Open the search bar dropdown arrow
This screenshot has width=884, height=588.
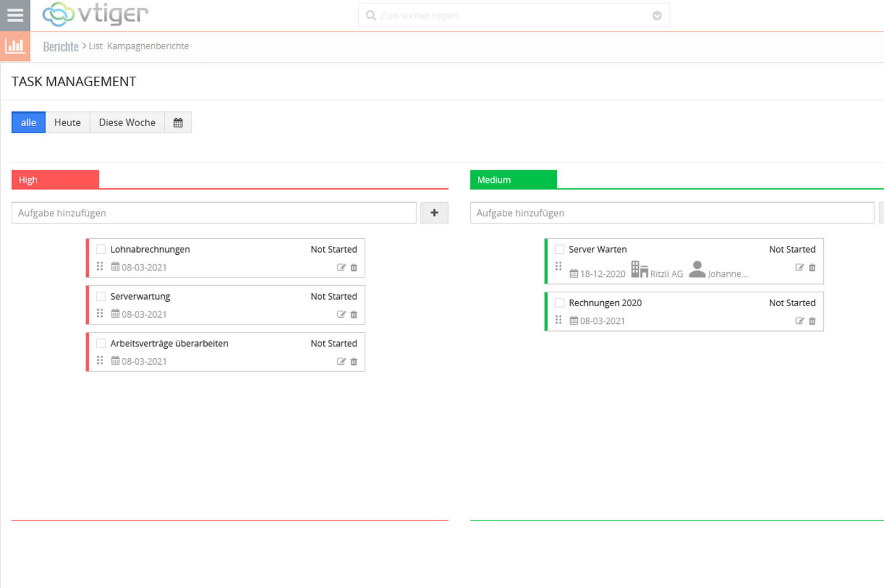656,15
